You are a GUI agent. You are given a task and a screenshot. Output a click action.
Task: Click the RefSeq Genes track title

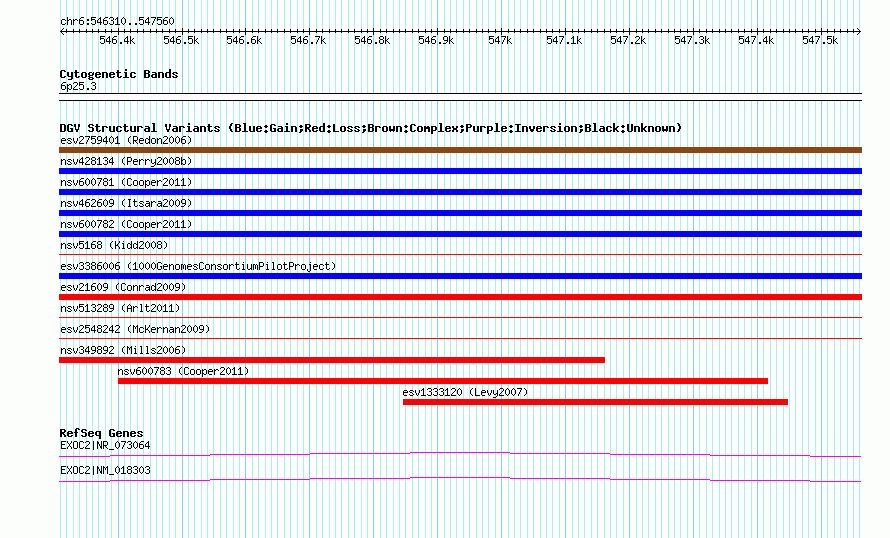pyautogui.click(x=101, y=433)
